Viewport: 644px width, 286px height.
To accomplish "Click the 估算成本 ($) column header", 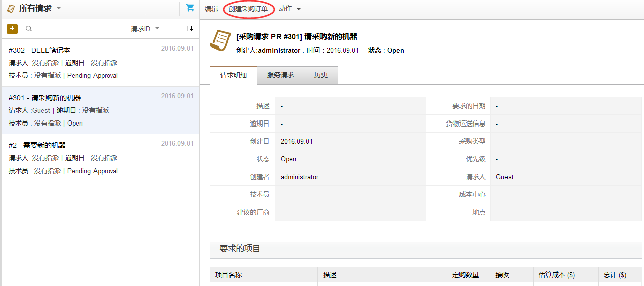I will [x=557, y=275].
